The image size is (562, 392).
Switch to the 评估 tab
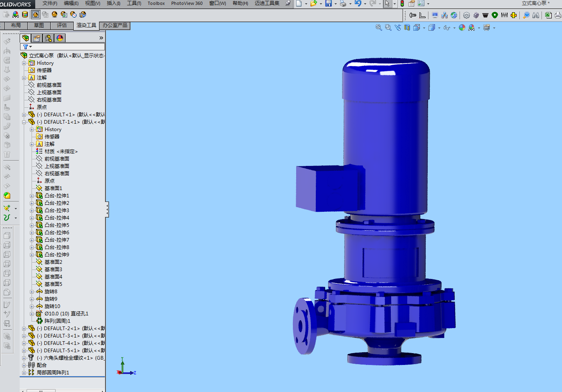[x=62, y=25]
